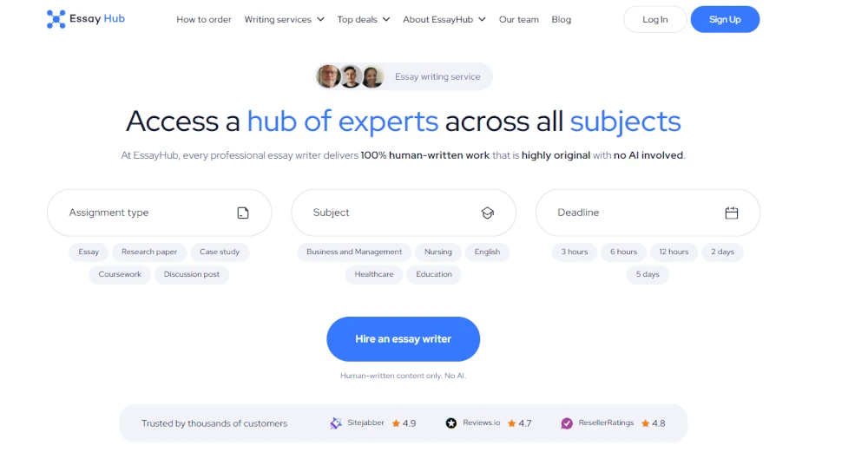Click 'no AI involved' text in subtitle
The height and width of the screenshot is (465, 868).
point(648,155)
